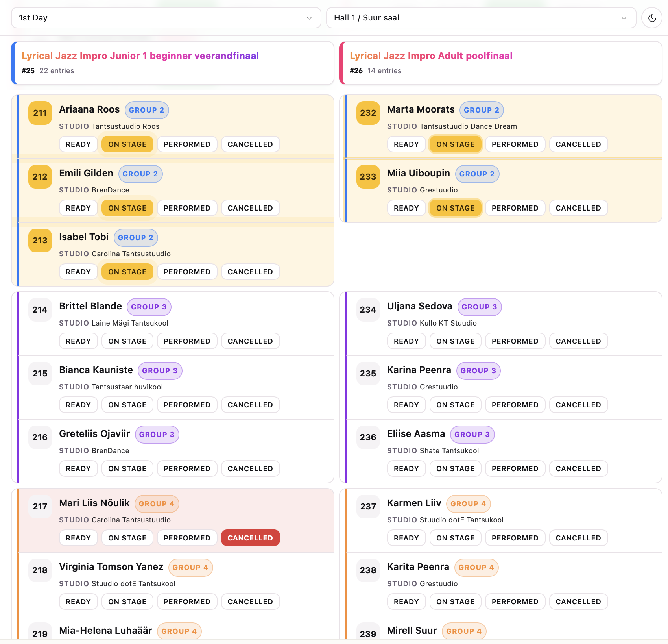The width and height of the screenshot is (668, 644).
Task: Select the name Mia-Helena Luhaäär
Action: (105, 631)
